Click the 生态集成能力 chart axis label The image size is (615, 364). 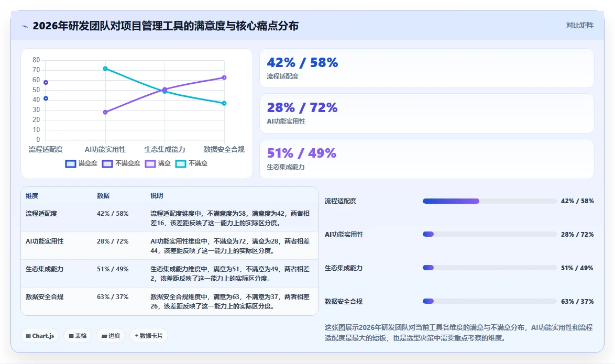(164, 149)
